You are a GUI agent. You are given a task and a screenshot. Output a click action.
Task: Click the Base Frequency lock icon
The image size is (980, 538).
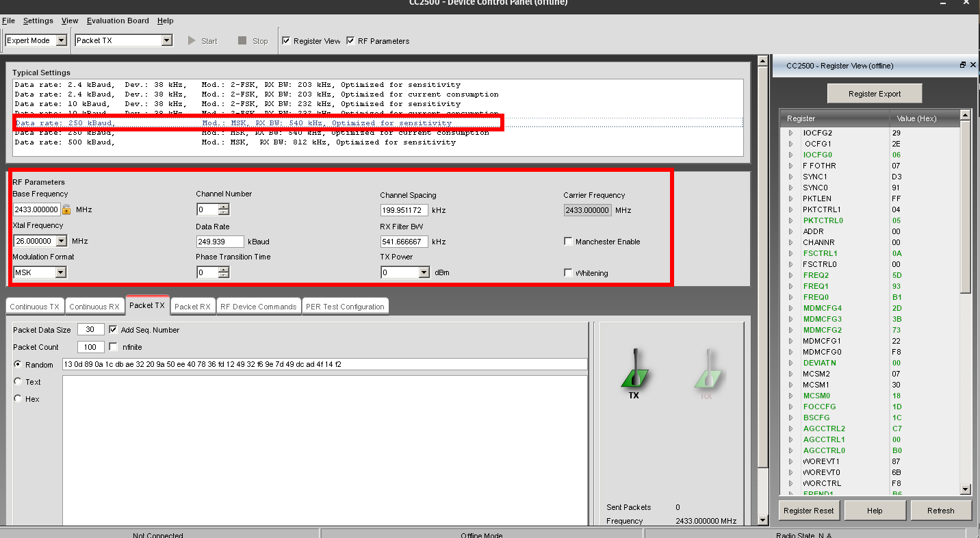(x=67, y=209)
